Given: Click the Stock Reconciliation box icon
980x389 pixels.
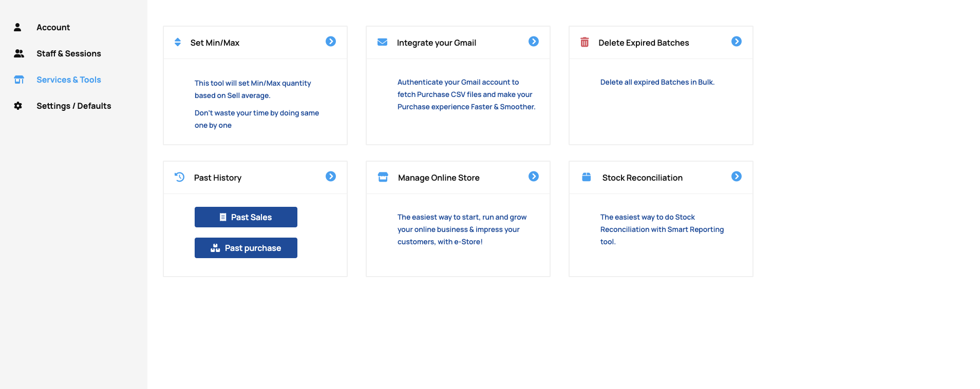Looking at the screenshot, I should click(x=586, y=177).
